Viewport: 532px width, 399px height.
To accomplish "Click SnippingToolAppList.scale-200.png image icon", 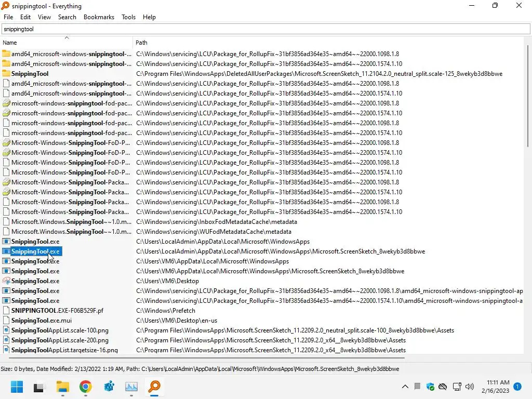I will 6,340.
